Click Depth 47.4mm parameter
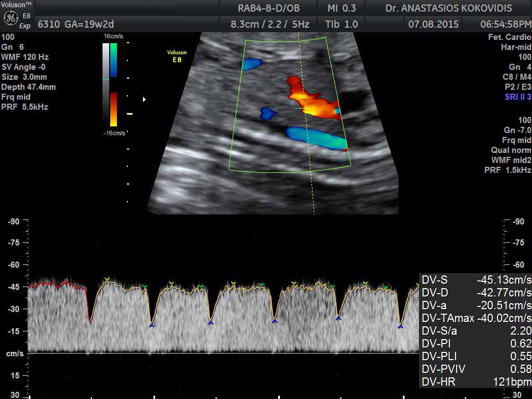This screenshot has width=532, height=399. (28, 87)
